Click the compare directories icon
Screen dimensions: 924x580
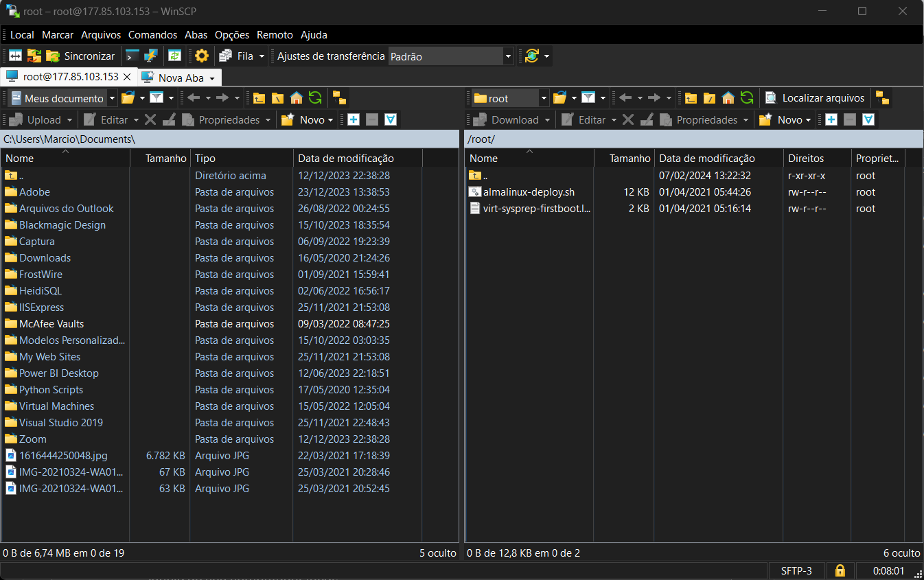click(15, 56)
